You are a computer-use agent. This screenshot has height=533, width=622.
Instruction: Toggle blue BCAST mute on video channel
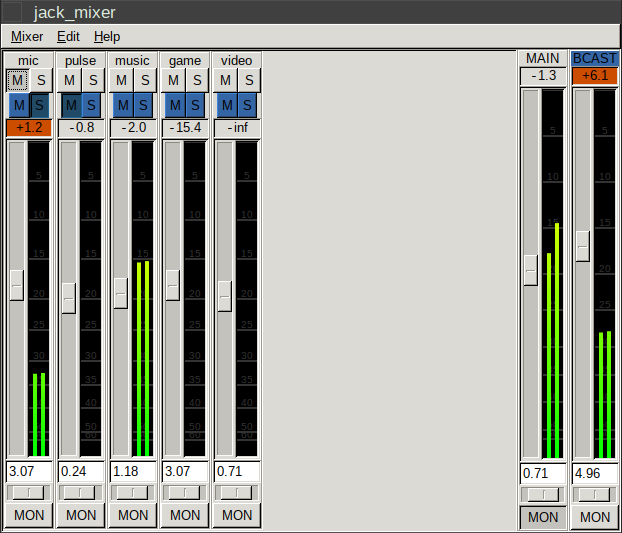227,105
